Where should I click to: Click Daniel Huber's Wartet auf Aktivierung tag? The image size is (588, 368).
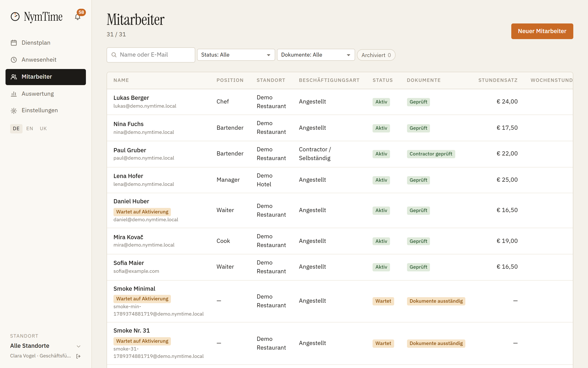tap(142, 212)
